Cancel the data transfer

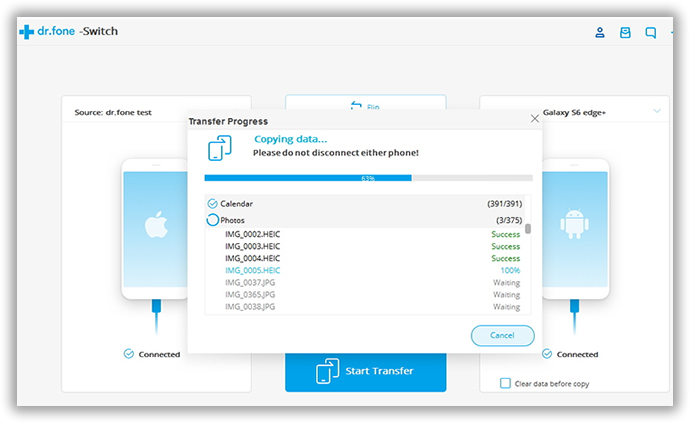click(503, 335)
